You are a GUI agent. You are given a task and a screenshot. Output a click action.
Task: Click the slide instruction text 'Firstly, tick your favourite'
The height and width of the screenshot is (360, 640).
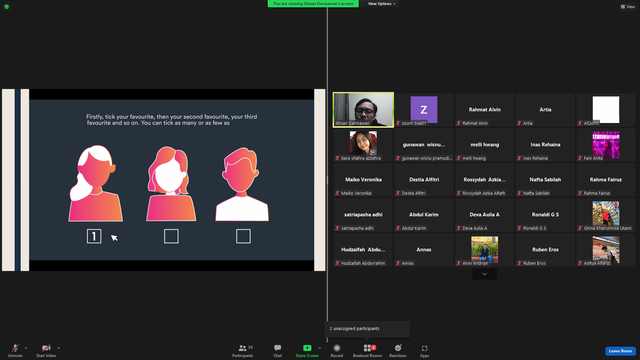(171, 120)
